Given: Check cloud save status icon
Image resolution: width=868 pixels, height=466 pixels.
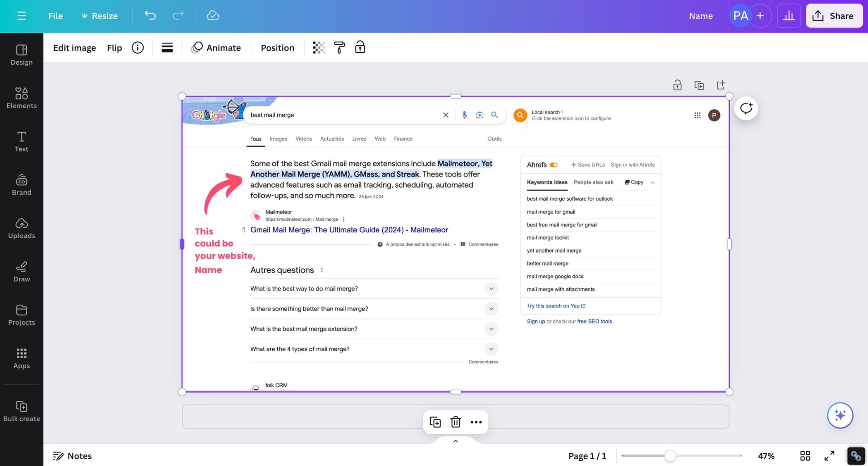Looking at the screenshot, I should (x=213, y=16).
